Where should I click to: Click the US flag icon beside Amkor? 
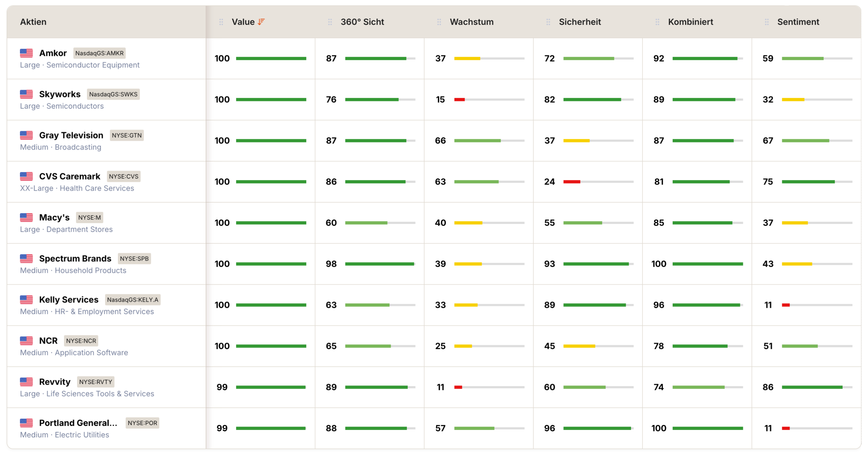pos(26,53)
